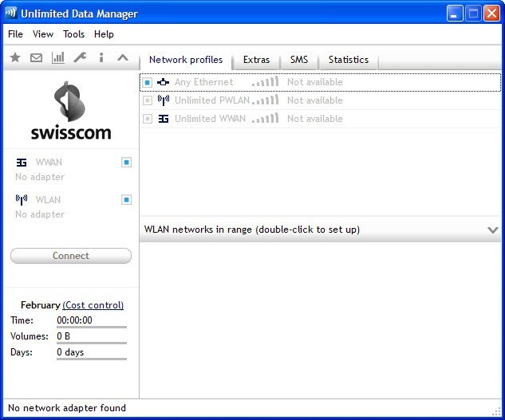Toggle the WWAN adapter checkbox in sidebar
The height and width of the screenshot is (420, 505).
point(126,163)
